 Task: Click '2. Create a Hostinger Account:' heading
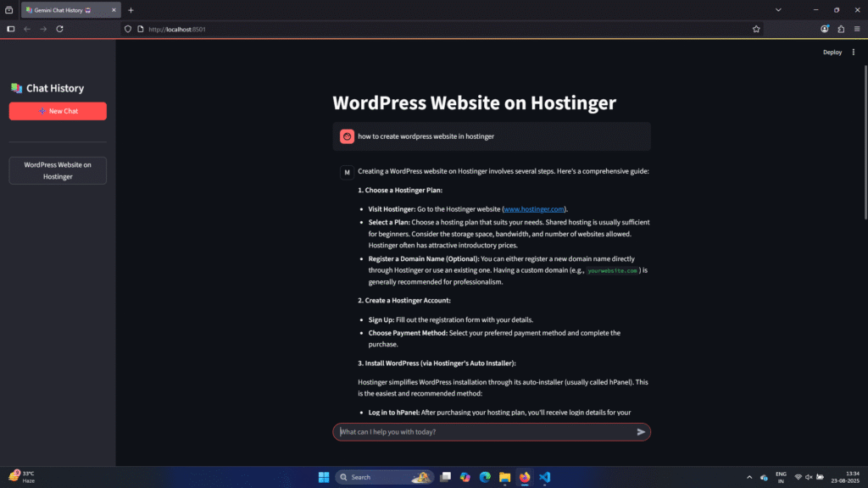point(404,301)
